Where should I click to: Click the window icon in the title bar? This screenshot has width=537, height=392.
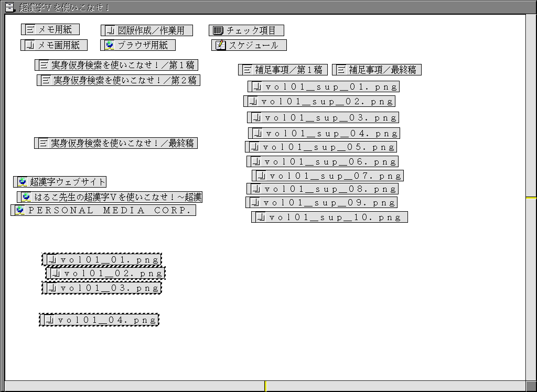coord(8,7)
